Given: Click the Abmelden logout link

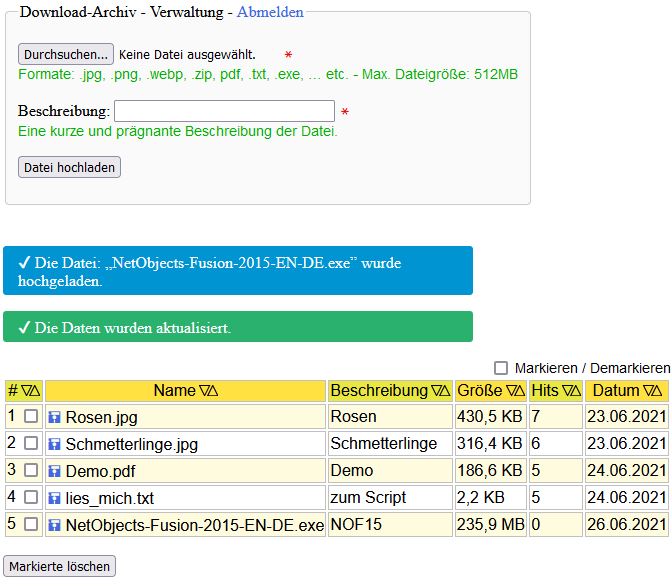Looking at the screenshot, I should [x=270, y=12].
